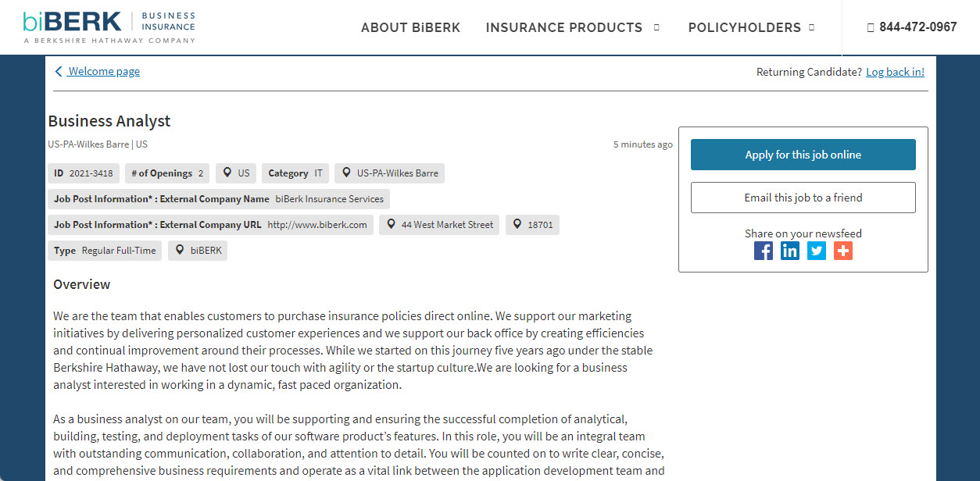Image resolution: width=980 pixels, height=481 pixels.
Task: Click the biBERK Business Insurance logo
Action: point(109,27)
